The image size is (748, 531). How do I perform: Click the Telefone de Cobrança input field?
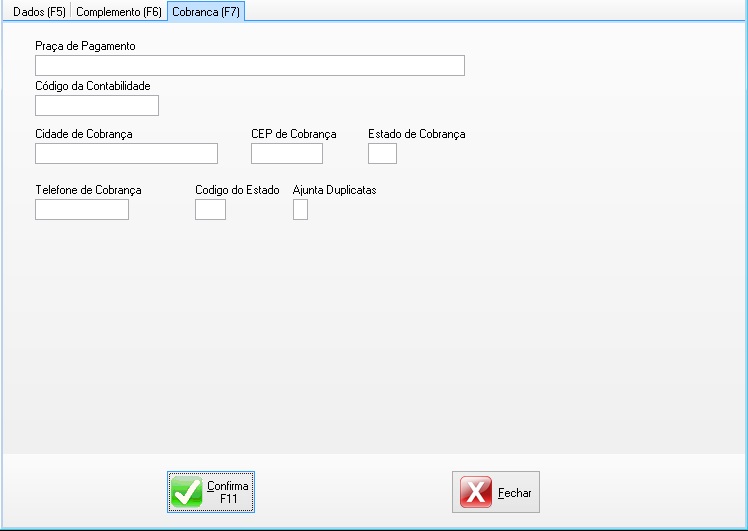(x=81, y=209)
